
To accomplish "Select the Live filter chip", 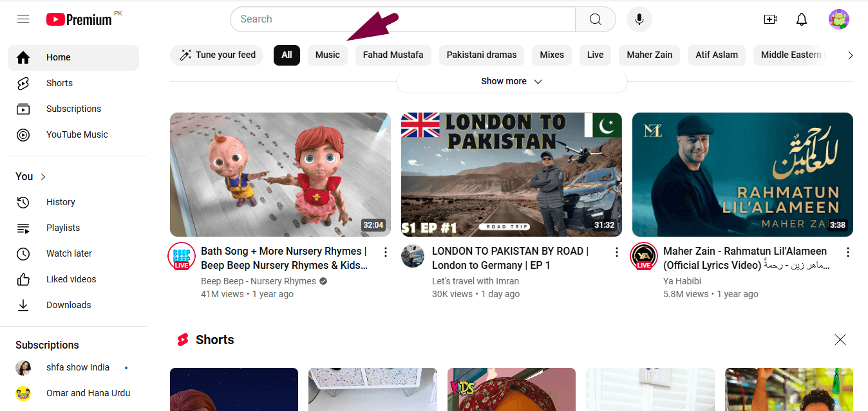I will click(596, 55).
